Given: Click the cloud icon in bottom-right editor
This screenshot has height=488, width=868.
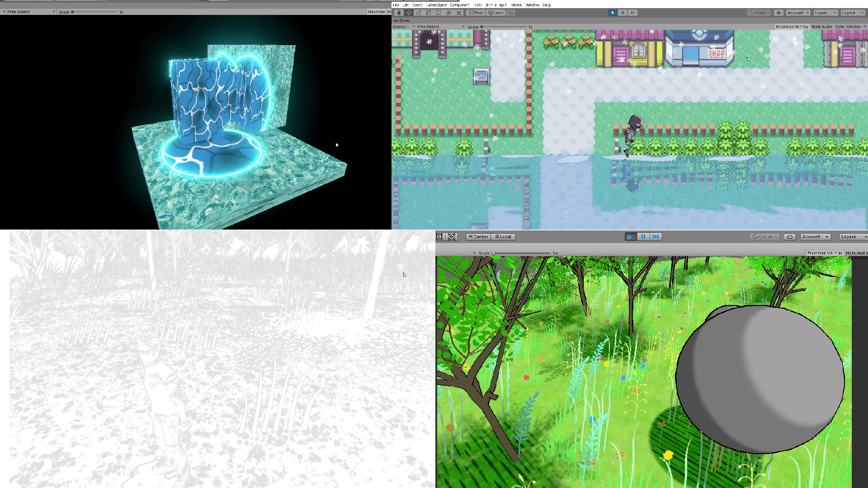Looking at the screenshot, I should click(x=789, y=237).
